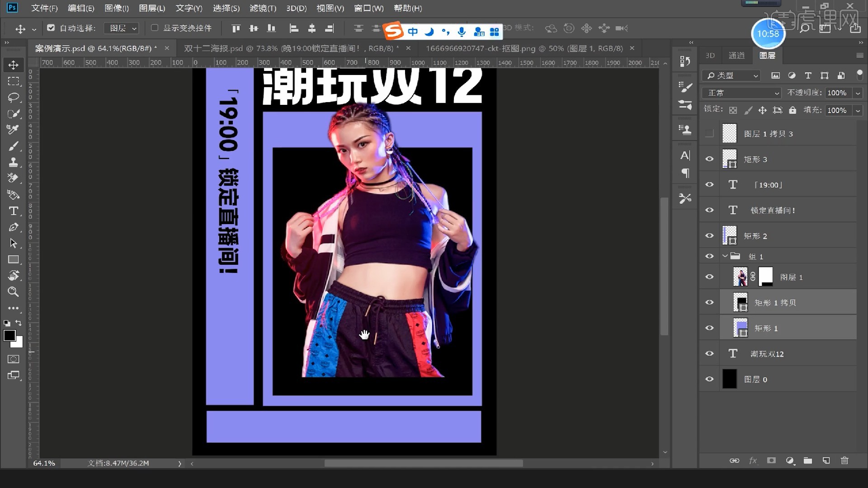This screenshot has width=868, height=488.
Task: Expand the status bar info arrow
Action: tap(179, 464)
